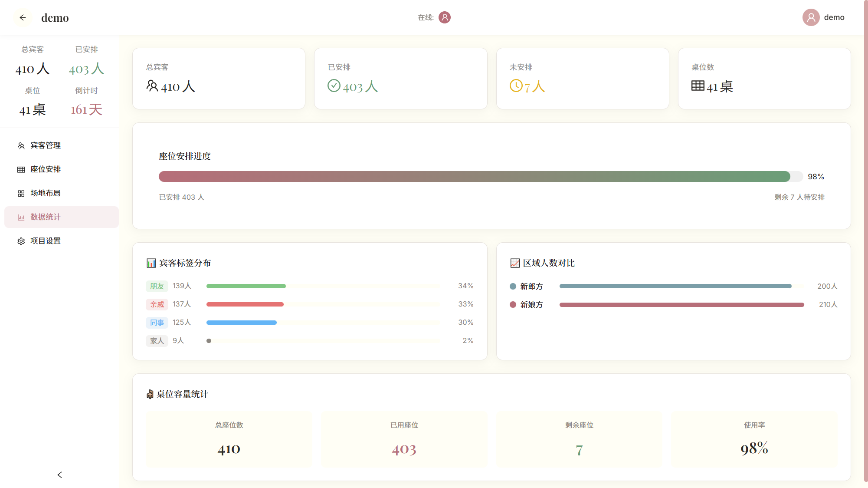The image size is (868, 488).
Task: Click the 朋友 green distribution bar
Action: (246, 286)
